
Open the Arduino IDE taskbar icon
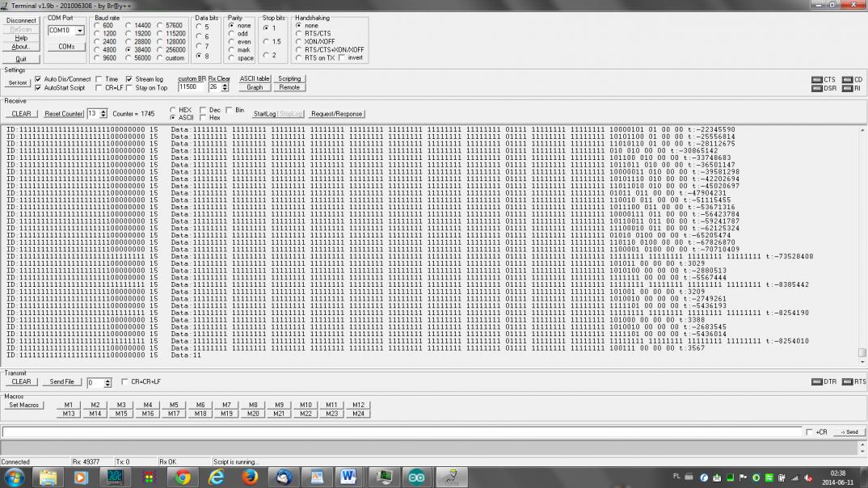point(416,477)
